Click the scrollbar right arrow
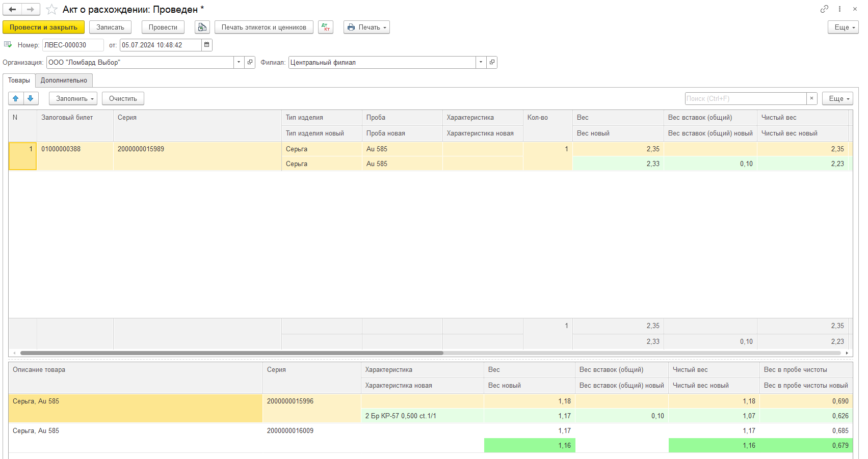The image size is (868, 459). point(847,353)
